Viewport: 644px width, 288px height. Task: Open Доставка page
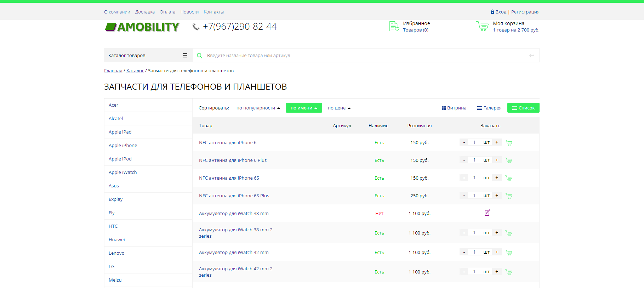point(145,12)
